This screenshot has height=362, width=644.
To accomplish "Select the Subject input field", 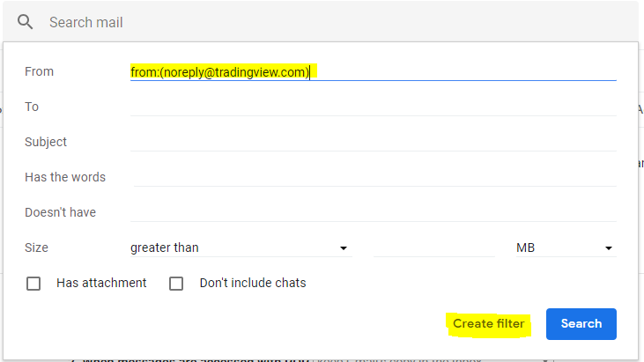I will 372,142.
